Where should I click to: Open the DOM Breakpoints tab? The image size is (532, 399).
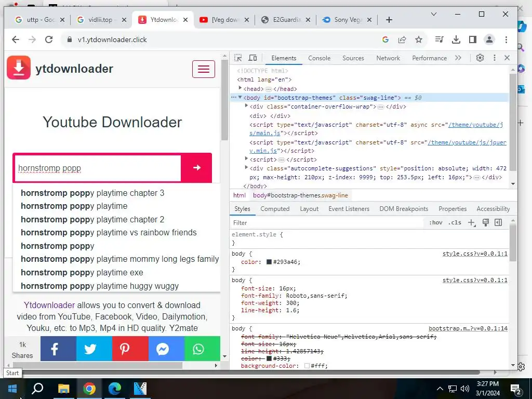point(404,209)
